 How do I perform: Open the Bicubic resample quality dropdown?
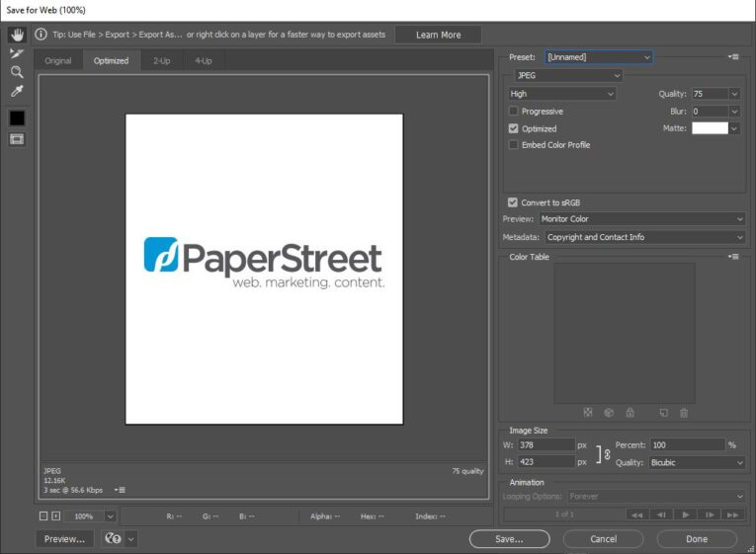point(697,462)
